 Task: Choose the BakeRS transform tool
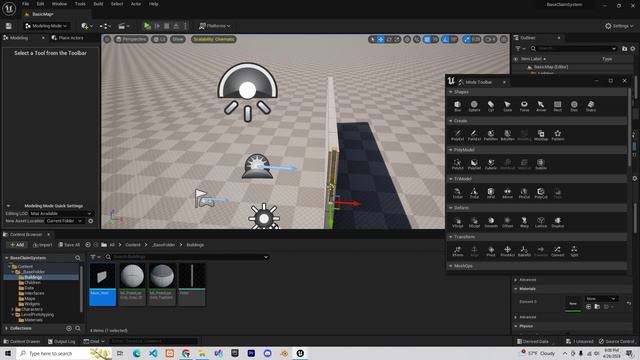[x=524, y=251]
